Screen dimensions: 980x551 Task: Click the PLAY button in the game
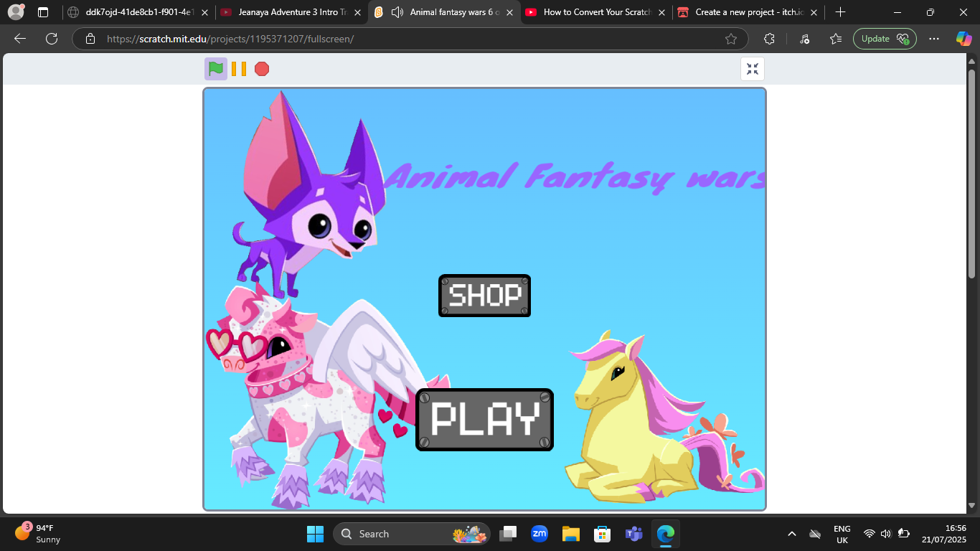pos(484,420)
